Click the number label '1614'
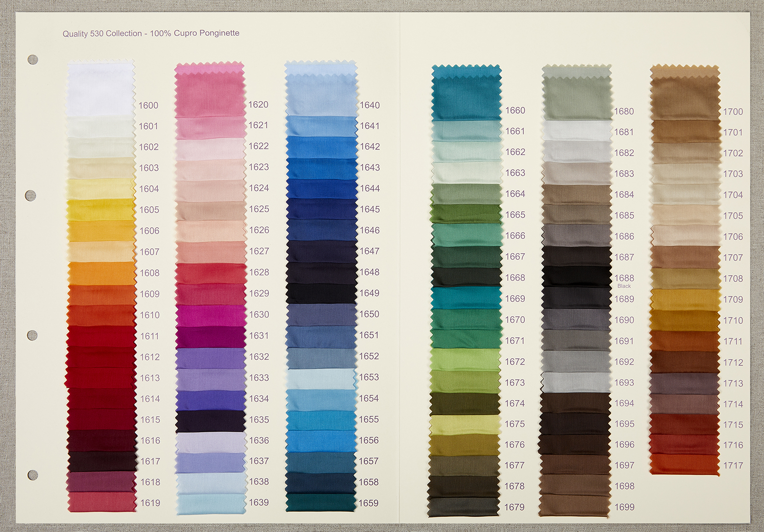The image size is (764, 532). pyautogui.click(x=150, y=399)
